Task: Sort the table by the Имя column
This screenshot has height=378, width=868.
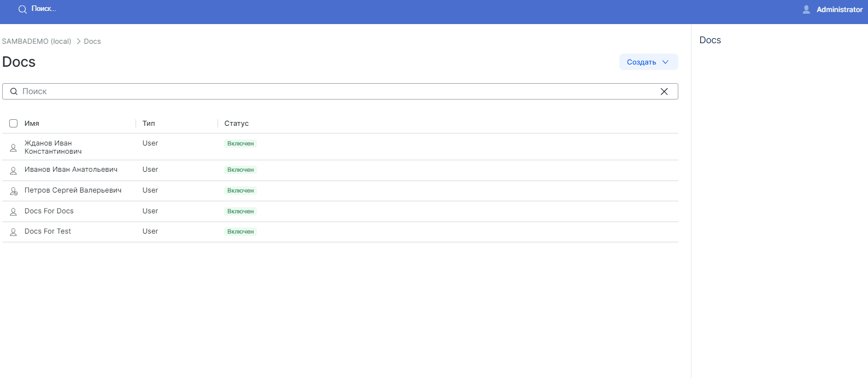Action: click(32, 124)
